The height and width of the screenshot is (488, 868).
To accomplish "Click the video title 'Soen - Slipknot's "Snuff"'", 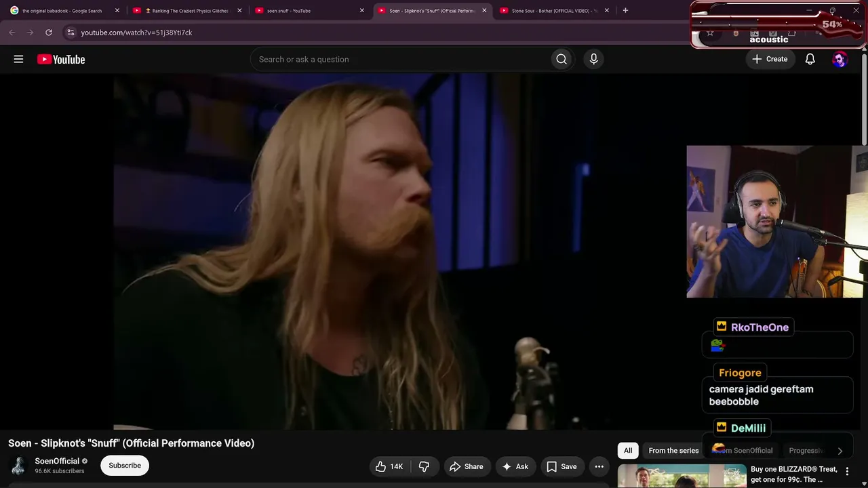I will 131,443.
